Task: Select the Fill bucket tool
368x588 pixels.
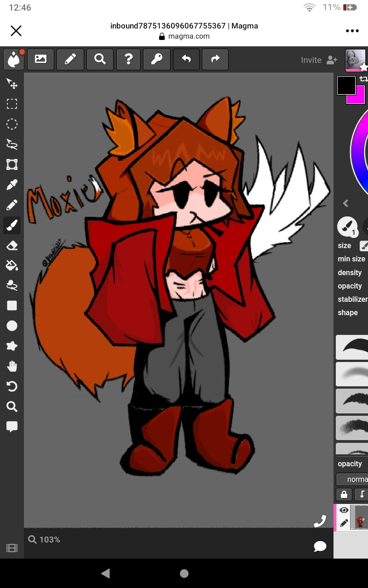Action: pos(12,266)
